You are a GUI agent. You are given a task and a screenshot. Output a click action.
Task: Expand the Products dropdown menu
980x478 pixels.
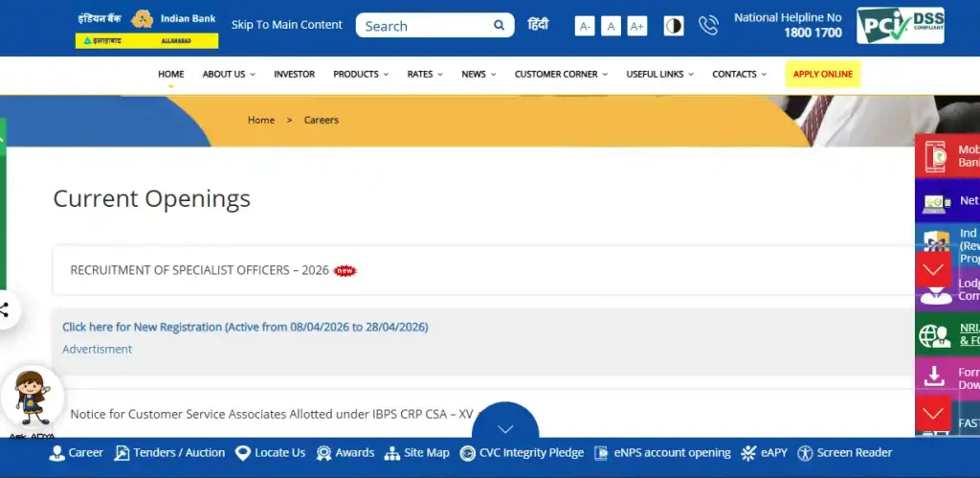click(360, 75)
